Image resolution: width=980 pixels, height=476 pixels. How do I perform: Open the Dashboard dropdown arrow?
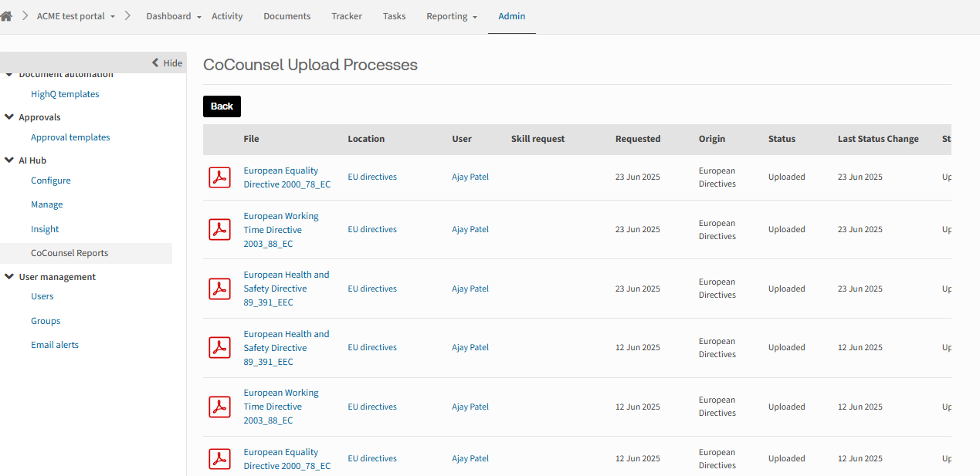click(x=199, y=17)
